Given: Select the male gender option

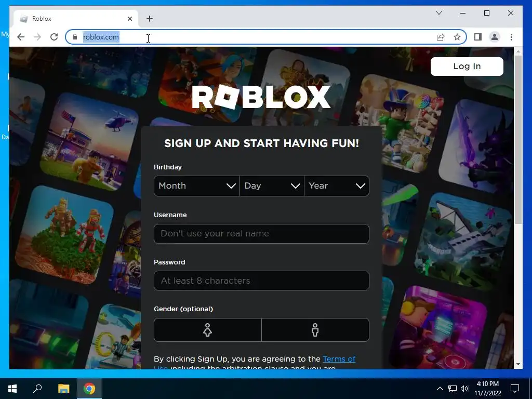Looking at the screenshot, I should 315,330.
